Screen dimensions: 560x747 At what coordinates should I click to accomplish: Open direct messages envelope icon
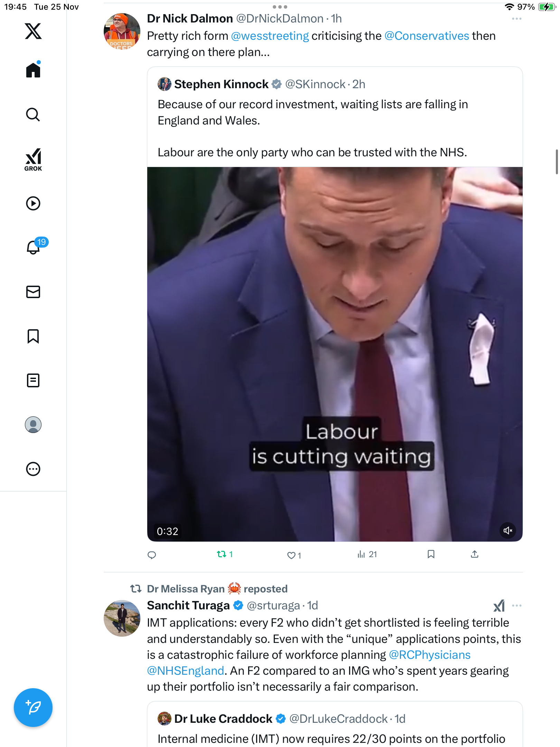[x=33, y=292]
